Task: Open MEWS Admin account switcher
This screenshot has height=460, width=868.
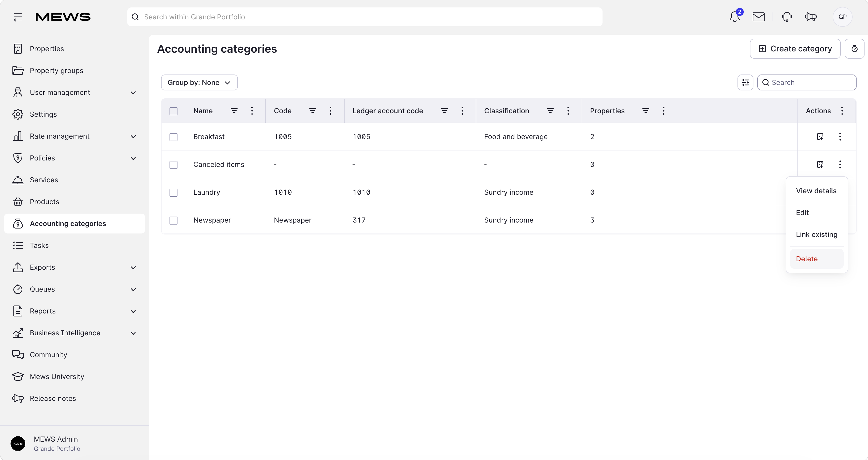Action: tap(75, 444)
